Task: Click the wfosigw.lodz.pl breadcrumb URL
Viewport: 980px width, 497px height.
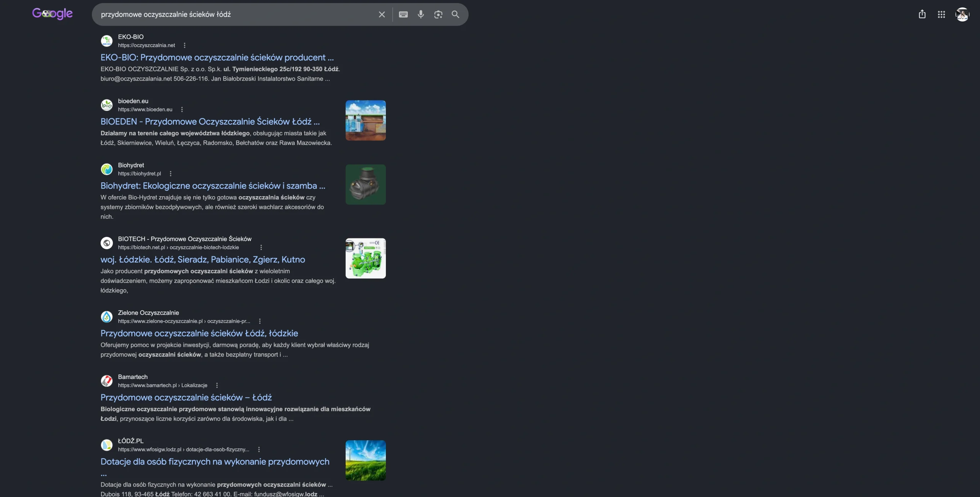Action: pos(184,449)
